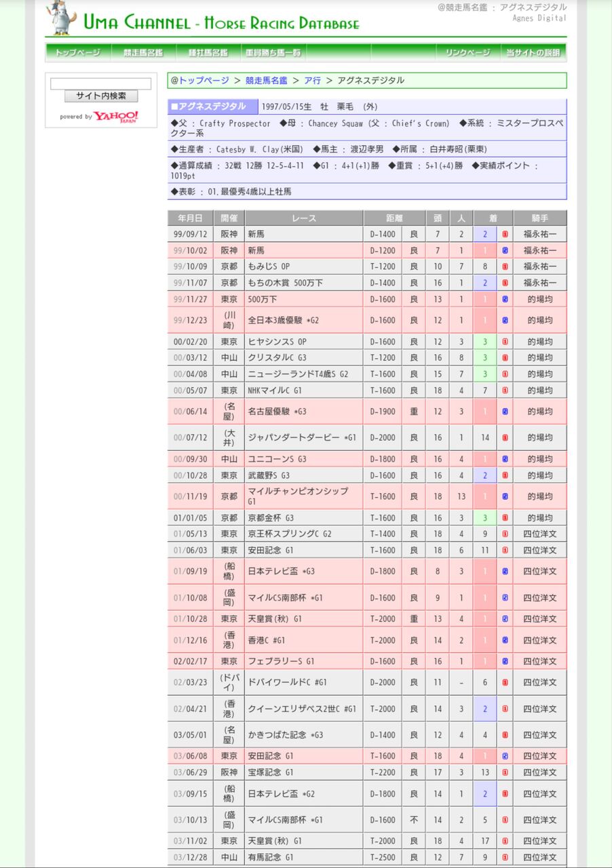This screenshot has height=868, width=612.
Task: Click the blue icon in the 01/10/28 天皇賞(秋) row
Action: pyautogui.click(x=505, y=619)
